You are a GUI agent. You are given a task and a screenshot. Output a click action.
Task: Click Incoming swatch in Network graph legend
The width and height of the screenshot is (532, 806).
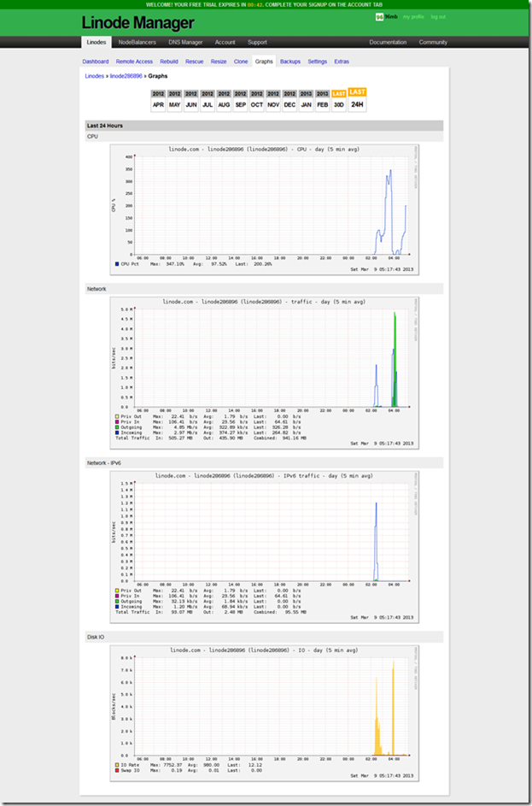click(x=117, y=432)
